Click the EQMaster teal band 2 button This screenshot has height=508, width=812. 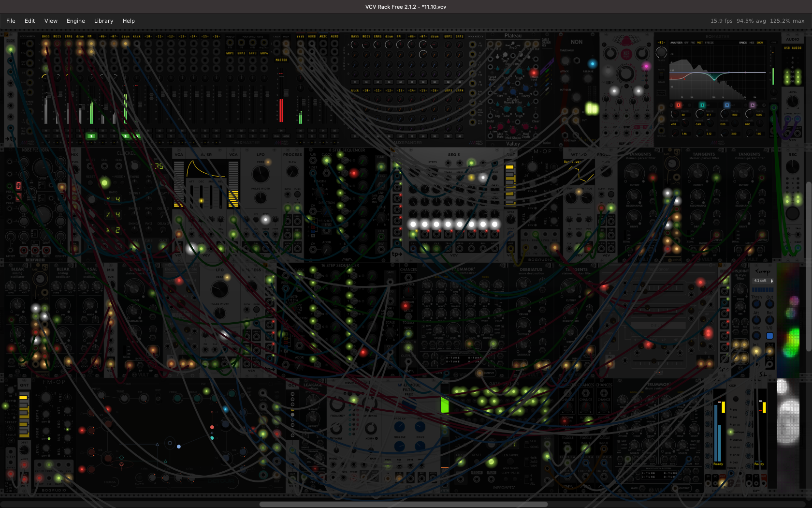pyautogui.click(x=702, y=105)
